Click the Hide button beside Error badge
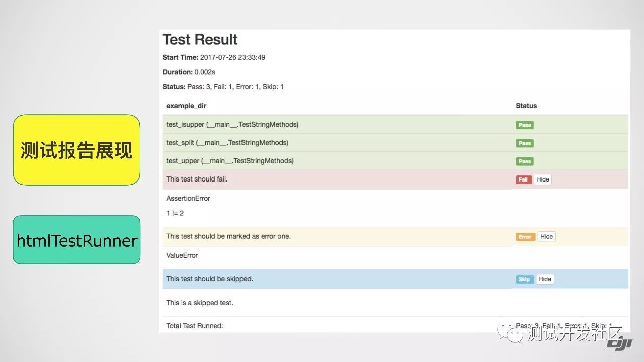The width and height of the screenshot is (644, 362). point(546,237)
